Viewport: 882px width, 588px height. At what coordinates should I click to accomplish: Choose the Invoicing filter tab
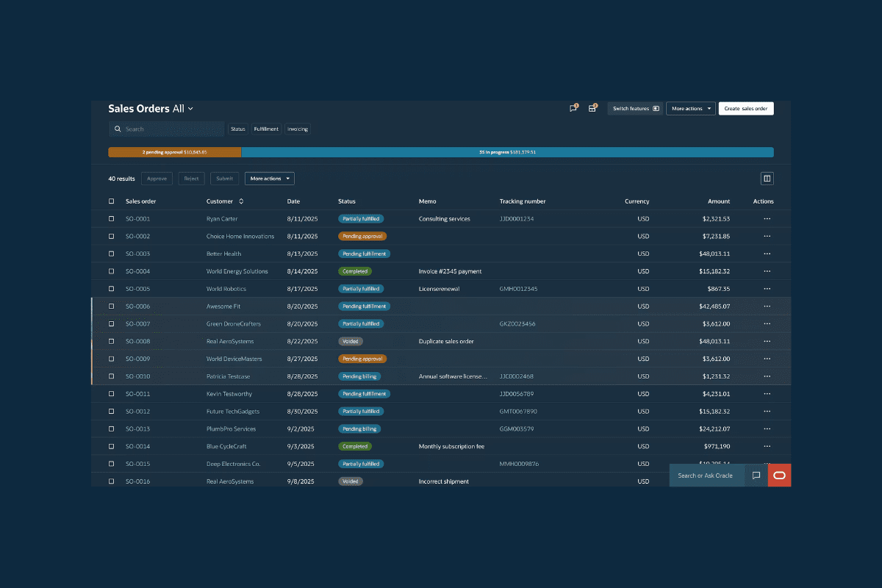pyautogui.click(x=298, y=129)
